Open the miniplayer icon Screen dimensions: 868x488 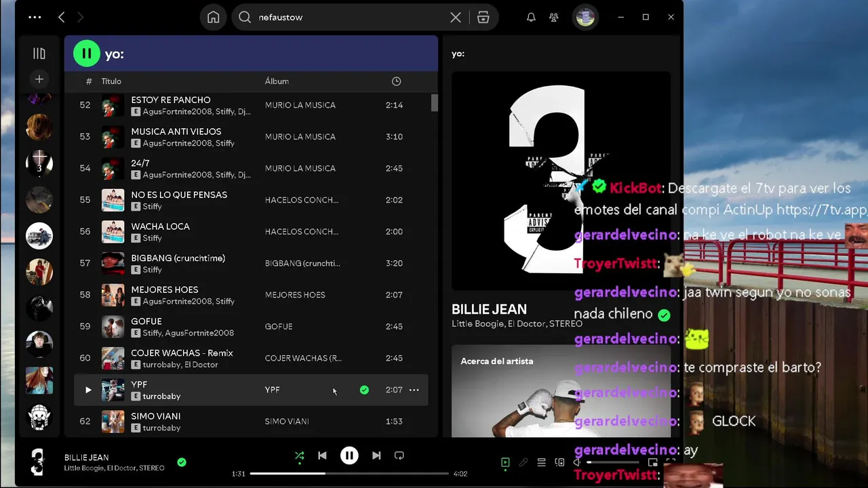pos(652,462)
